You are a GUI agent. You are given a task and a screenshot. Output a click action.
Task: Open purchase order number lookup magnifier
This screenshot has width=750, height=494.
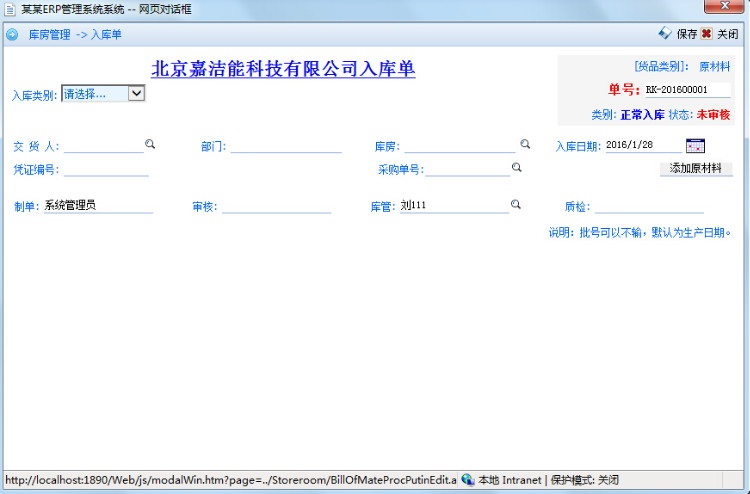coord(517,167)
